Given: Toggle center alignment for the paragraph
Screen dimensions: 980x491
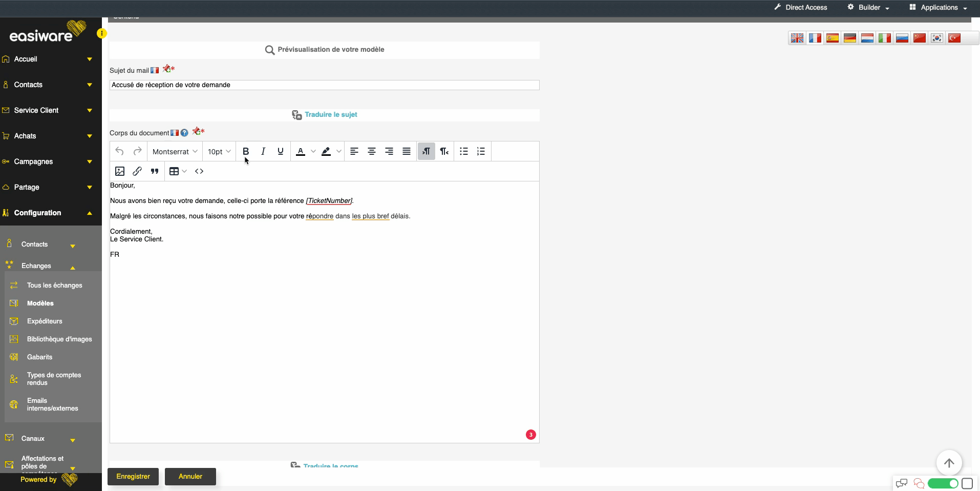Looking at the screenshot, I should (x=372, y=151).
